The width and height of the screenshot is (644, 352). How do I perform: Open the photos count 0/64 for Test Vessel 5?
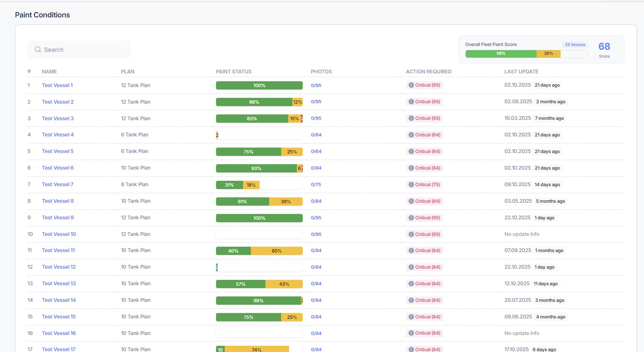tap(316, 152)
